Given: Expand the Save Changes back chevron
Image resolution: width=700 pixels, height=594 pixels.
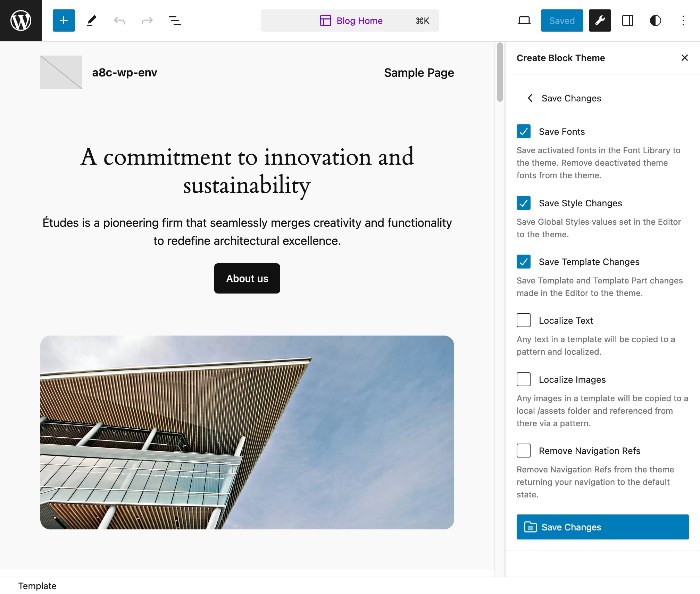Looking at the screenshot, I should [530, 98].
